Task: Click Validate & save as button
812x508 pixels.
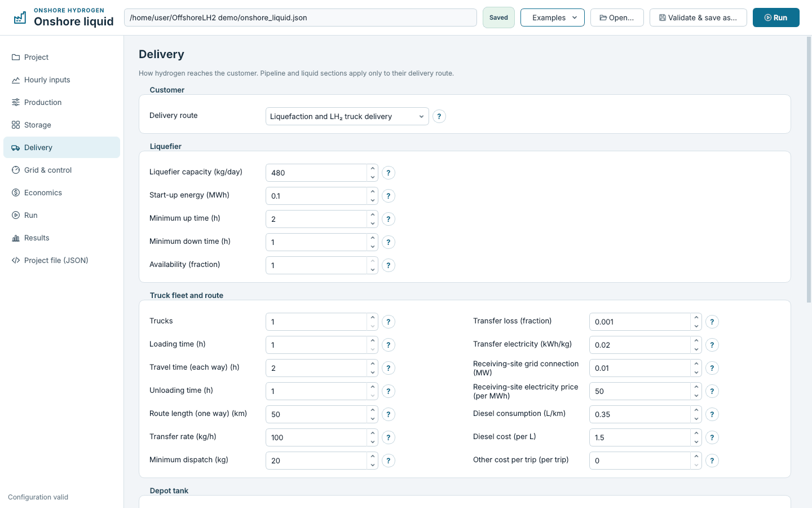Action: (698, 17)
